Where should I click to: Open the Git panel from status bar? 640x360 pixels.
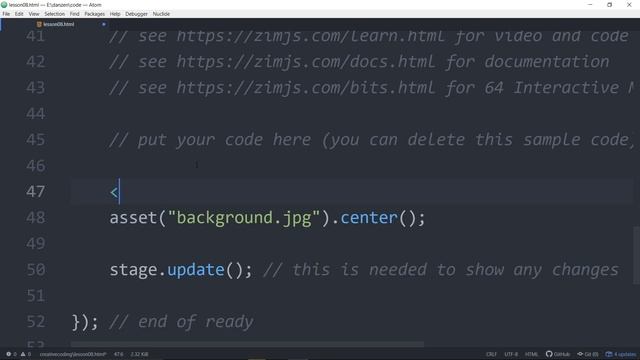tap(588, 354)
